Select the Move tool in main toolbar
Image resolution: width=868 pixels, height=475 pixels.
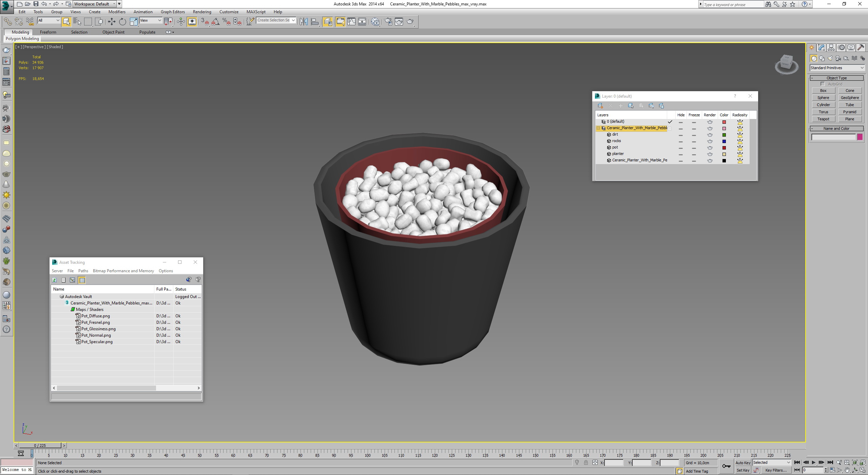[112, 22]
